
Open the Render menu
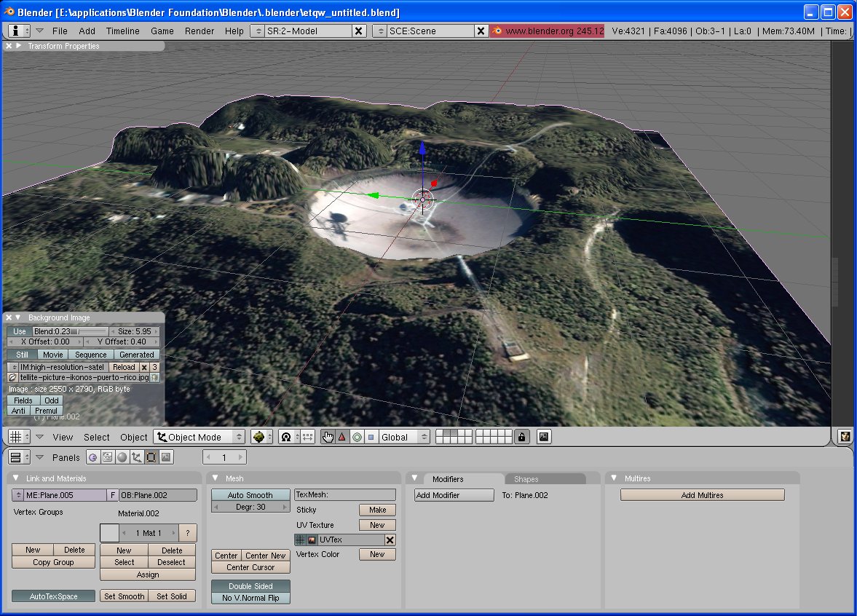pyautogui.click(x=199, y=31)
